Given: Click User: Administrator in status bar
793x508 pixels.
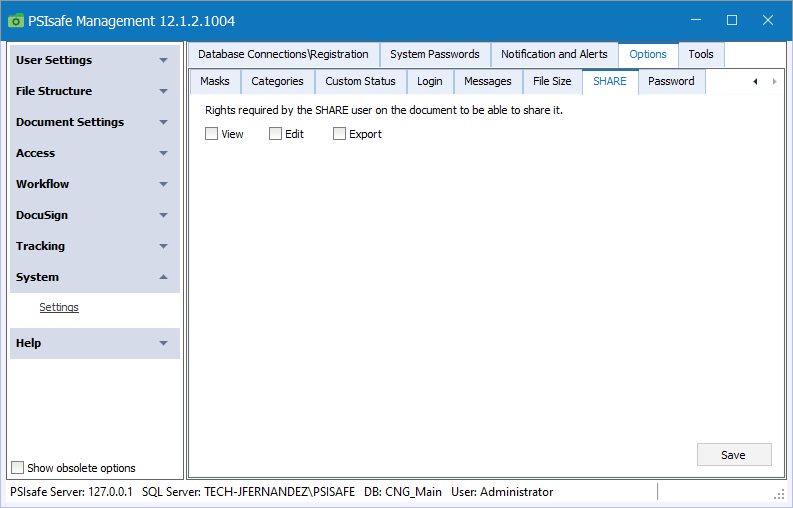Looking at the screenshot, I should coord(502,492).
